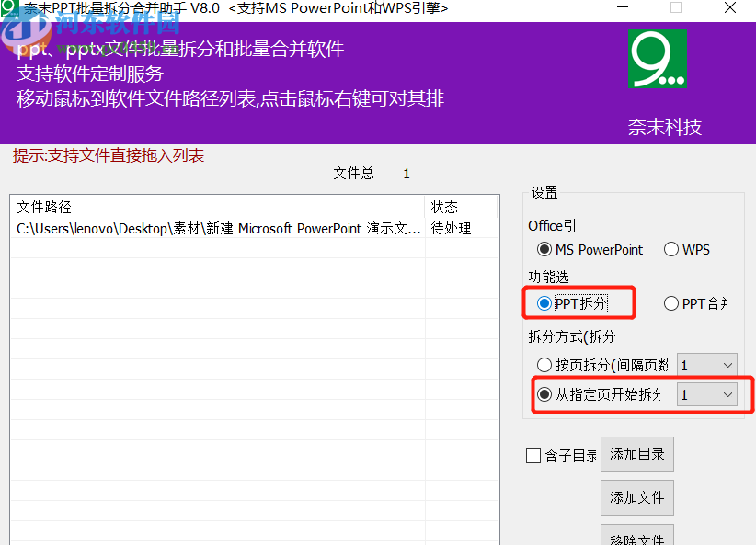Click the 添加文件 add file button

coord(636,497)
